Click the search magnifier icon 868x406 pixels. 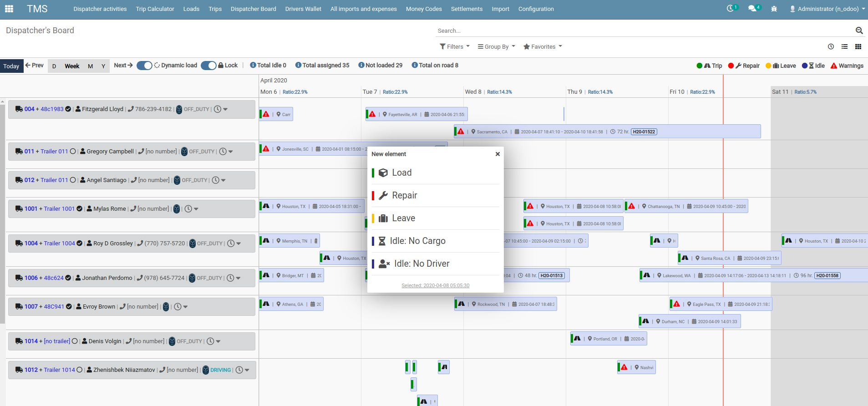[859, 30]
